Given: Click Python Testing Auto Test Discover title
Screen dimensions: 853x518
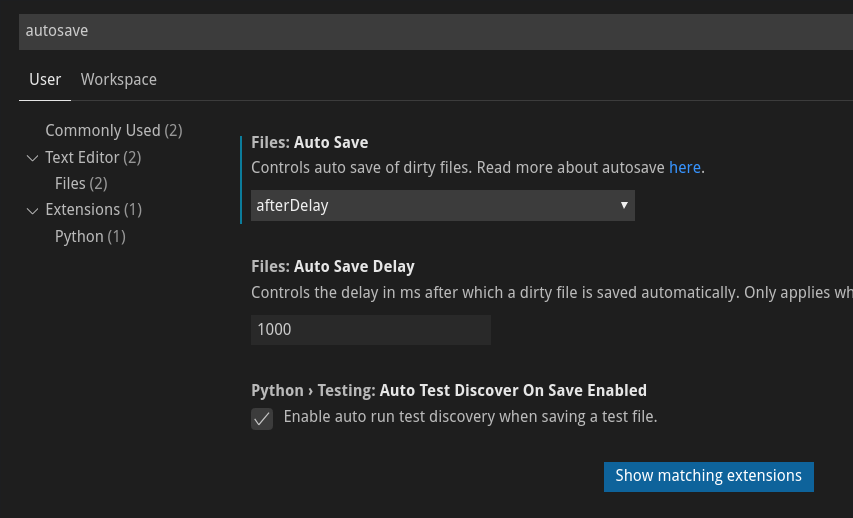Looking at the screenshot, I should coord(449,390).
